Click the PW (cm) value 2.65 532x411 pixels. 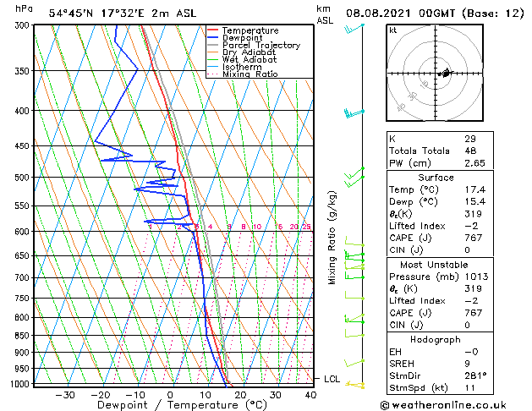[474, 163]
